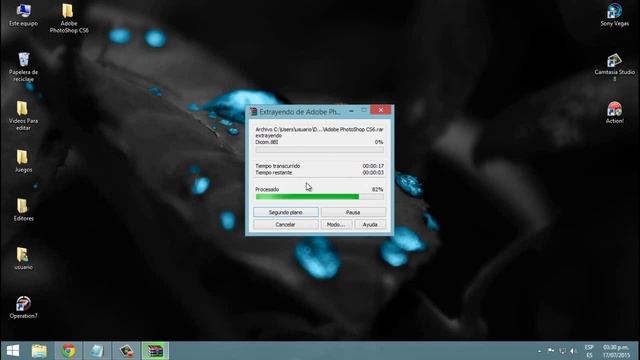640x360 pixels.
Task: Open the Action Center flag icon
Action: pos(551,351)
